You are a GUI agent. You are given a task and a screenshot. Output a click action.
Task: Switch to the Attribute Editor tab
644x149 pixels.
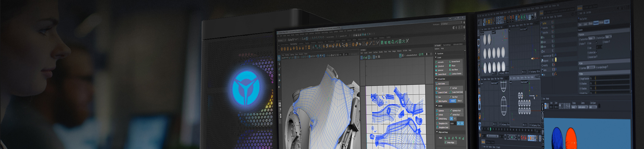coord(458,44)
